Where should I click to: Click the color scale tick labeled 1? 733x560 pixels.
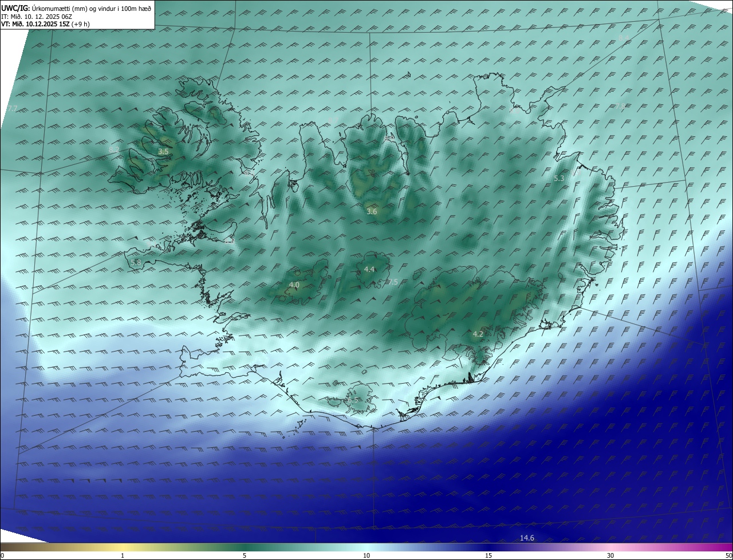tap(123, 556)
